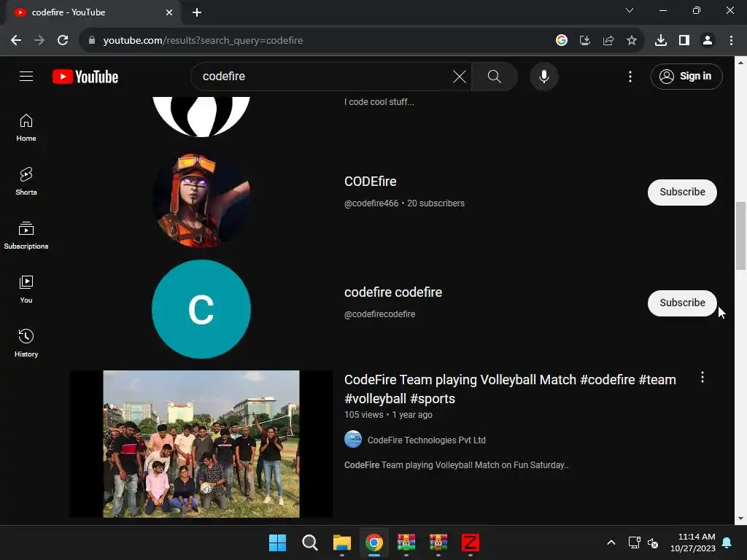Show hidden system tray icons chevron
The width and height of the screenshot is (747, 560).
[x=611, y=542]
